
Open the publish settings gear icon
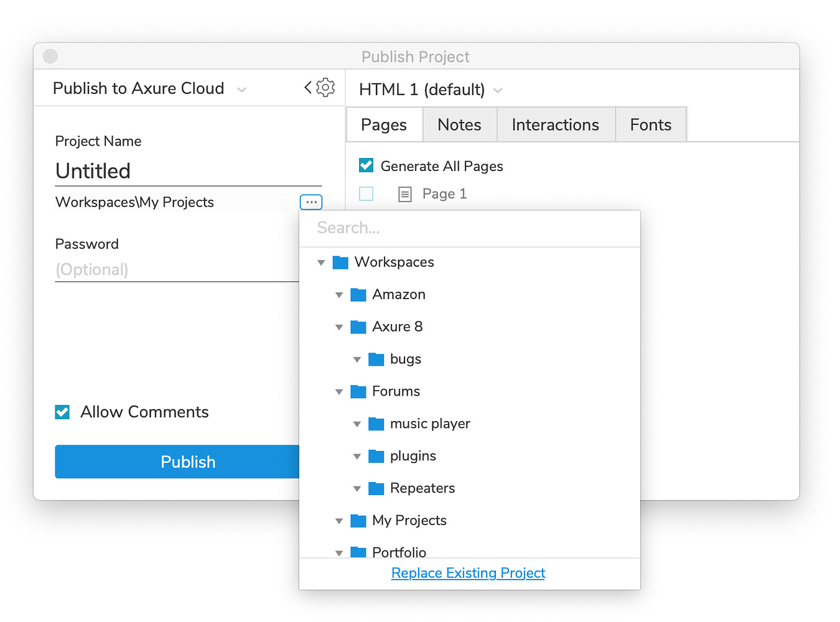pos(325,87)
